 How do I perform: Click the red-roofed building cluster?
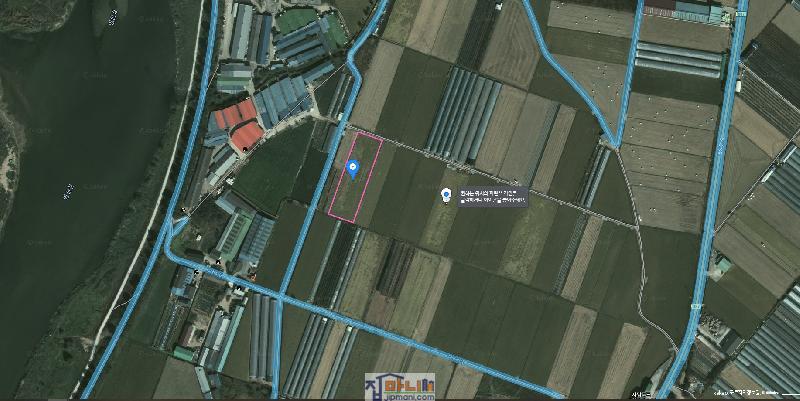point(238,126)
